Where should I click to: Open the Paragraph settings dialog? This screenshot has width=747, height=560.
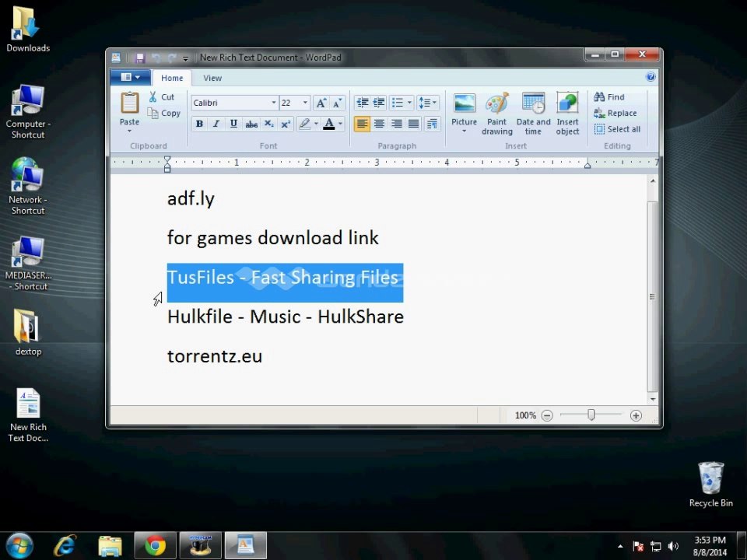click(432, 124)
